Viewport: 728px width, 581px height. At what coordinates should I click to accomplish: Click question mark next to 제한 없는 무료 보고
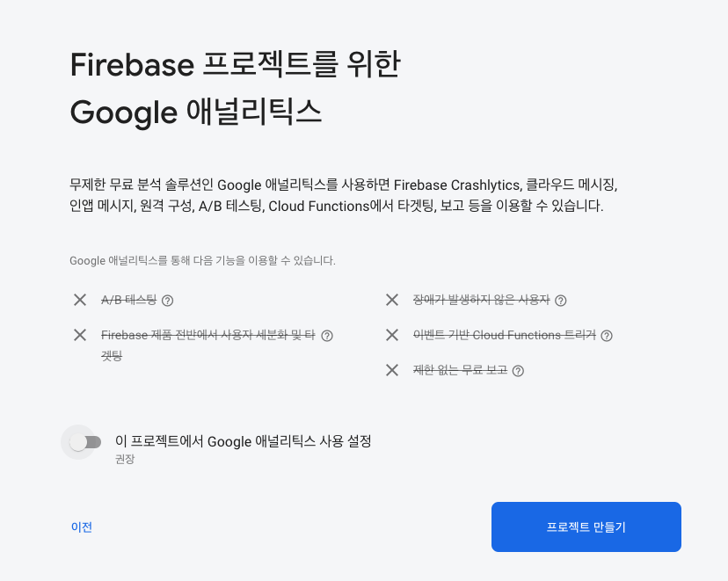click(x=518, y=371)
